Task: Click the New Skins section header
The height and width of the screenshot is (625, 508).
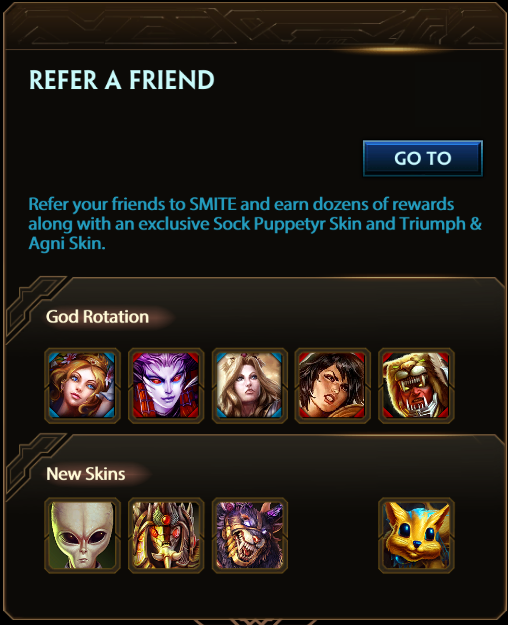Action: click(x=86, y=474)
